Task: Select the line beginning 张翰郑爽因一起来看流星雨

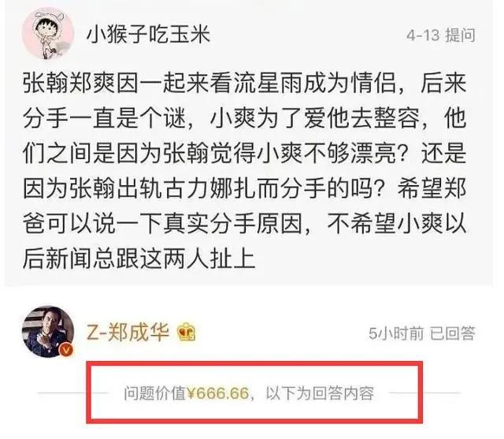Action: tap(244, 83)
